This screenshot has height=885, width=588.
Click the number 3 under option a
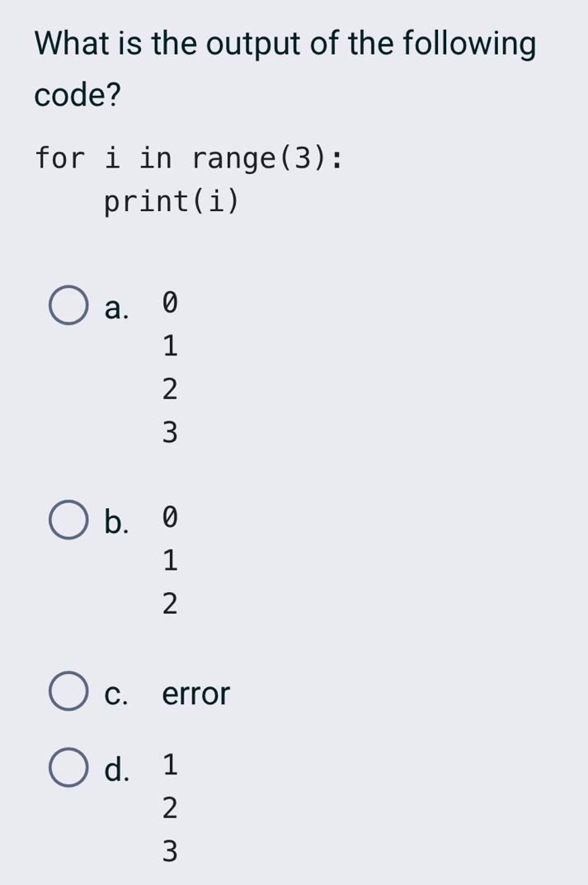168,431
